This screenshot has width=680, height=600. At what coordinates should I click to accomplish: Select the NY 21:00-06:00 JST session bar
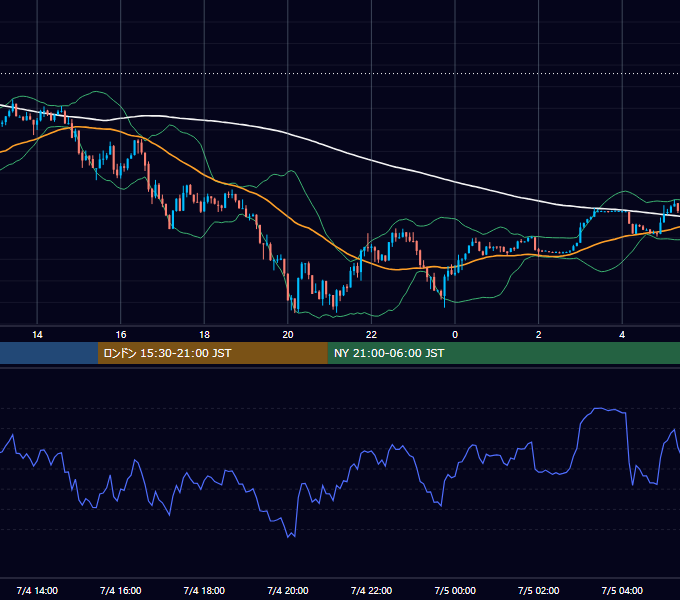(x=503, y=353)
